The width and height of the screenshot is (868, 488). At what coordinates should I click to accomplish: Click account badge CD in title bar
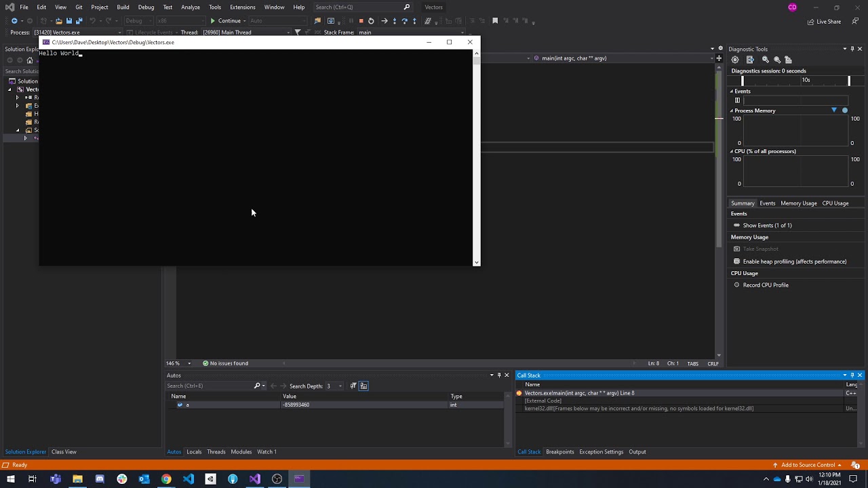tap(793, 7)
